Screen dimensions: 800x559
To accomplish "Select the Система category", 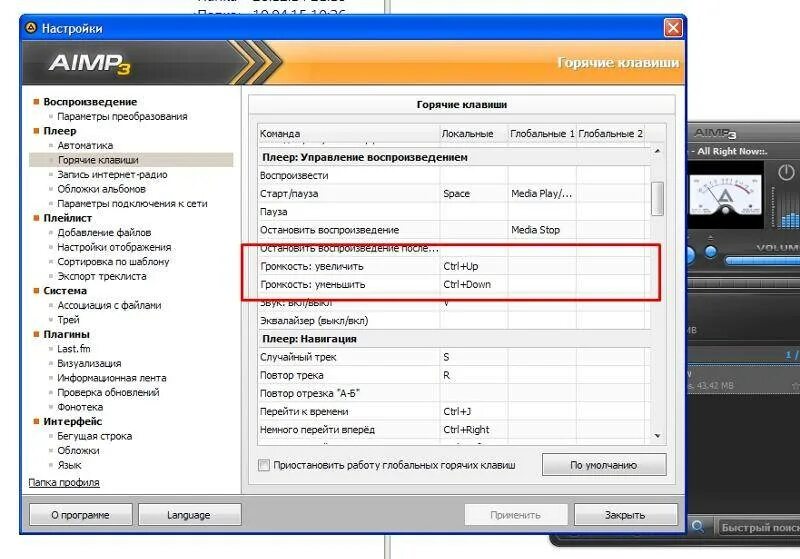I will tap(65, 291).
